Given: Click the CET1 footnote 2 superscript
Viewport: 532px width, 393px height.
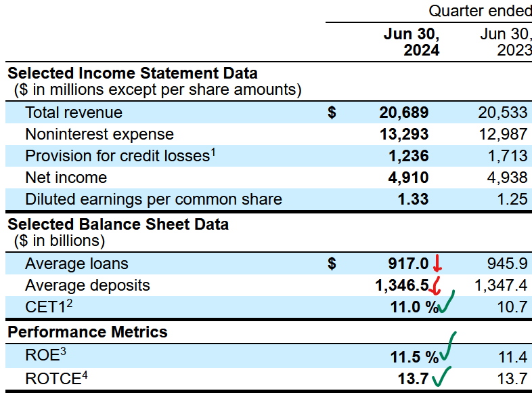Looking at the screenshot, I should coord(69,303).
